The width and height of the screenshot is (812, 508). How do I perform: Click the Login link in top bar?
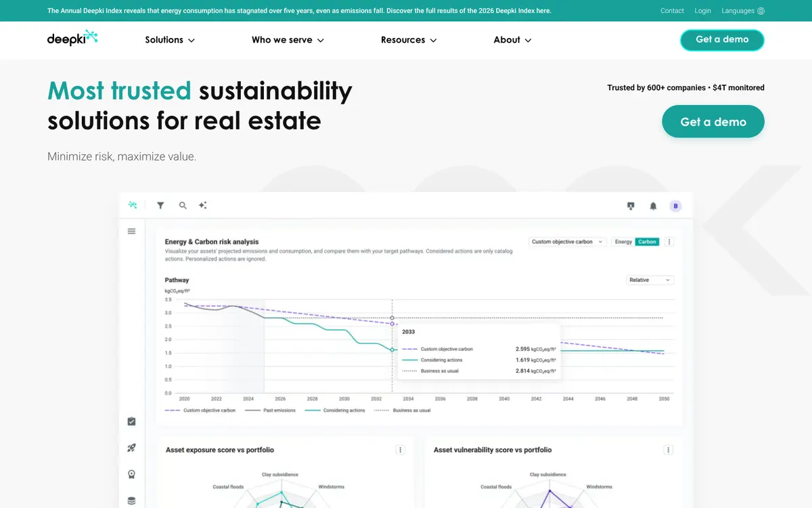pyautogui.click(x=702, y=11)
